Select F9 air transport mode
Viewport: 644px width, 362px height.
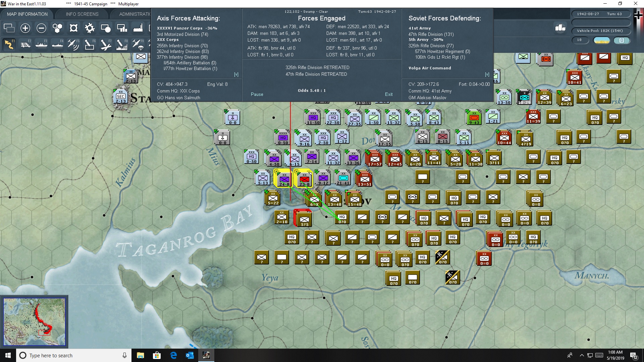pyautogui.click(x=138, y=45)
